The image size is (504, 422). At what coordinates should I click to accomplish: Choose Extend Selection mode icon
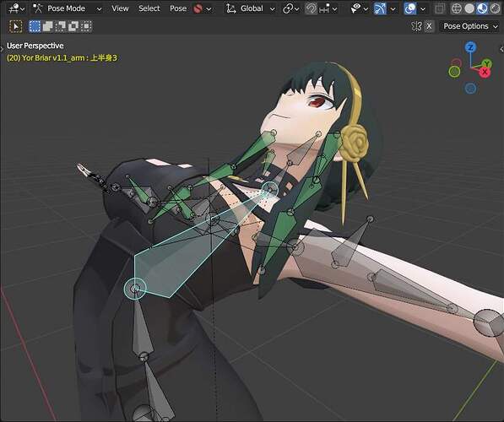click(47, 26)
